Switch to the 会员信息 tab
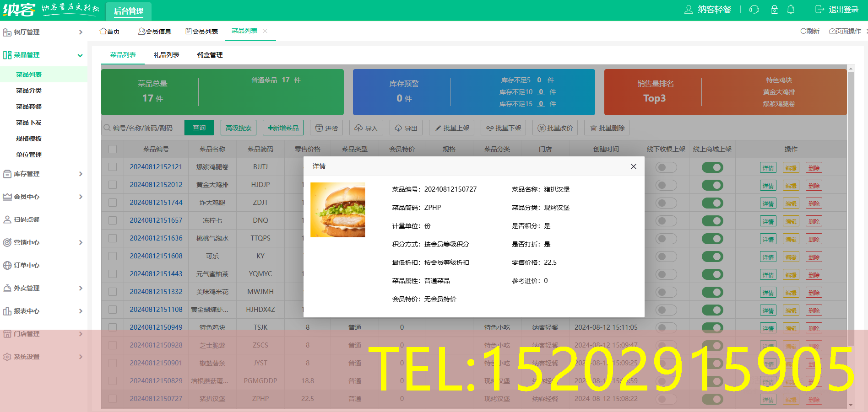This screenshot has height=412, width=868. point(155,31)
